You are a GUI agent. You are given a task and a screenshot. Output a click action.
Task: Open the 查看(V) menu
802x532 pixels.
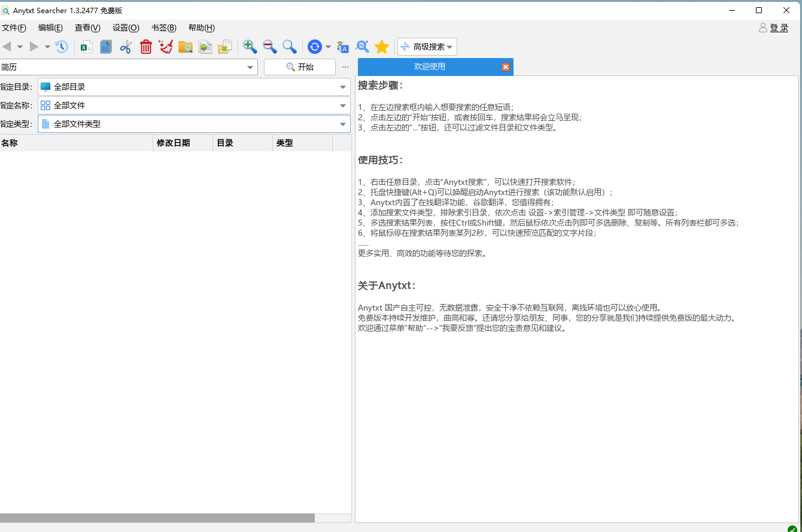pos(87,28)
